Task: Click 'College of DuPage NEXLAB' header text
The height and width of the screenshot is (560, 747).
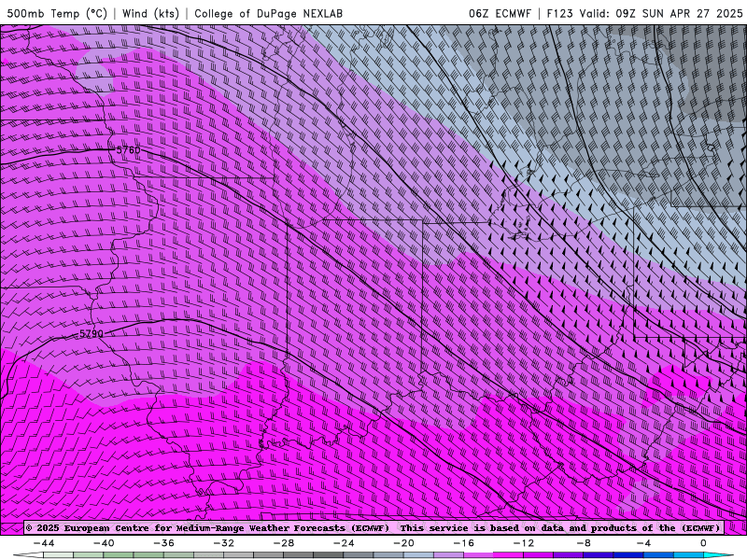Action: 268,13
